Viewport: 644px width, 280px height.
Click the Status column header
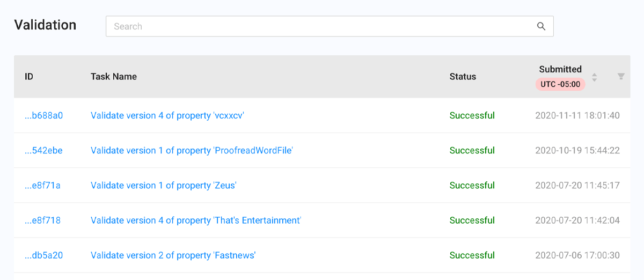click(x=463, y=77)
